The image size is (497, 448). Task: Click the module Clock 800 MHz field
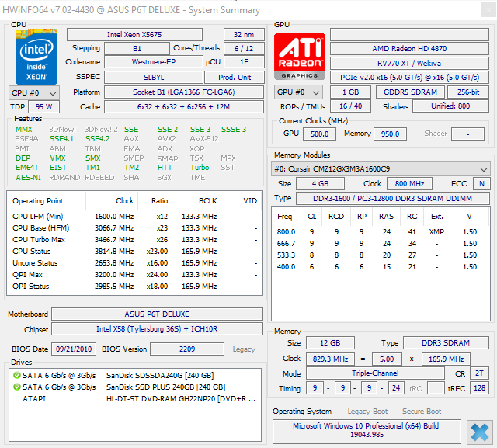point(409,184)
